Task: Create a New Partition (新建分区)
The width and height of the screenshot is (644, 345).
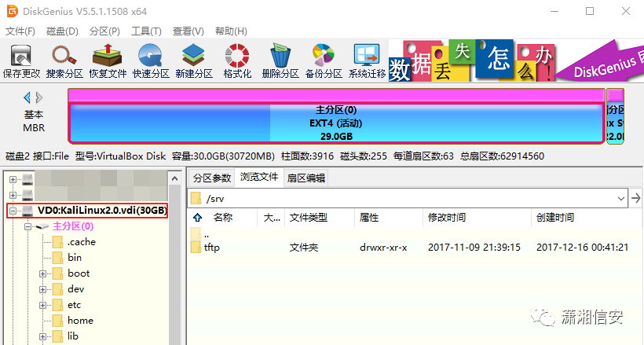Action: [194, 61]
